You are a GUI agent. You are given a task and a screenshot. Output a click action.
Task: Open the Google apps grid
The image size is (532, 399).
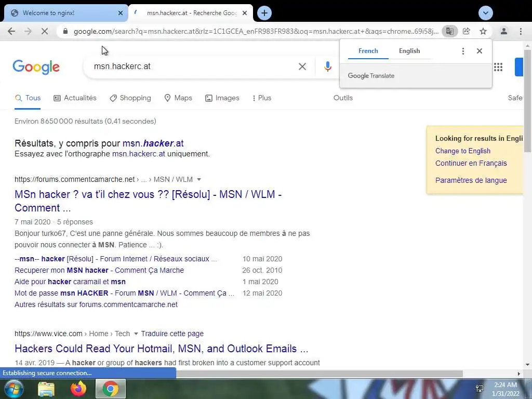[498, 67]
